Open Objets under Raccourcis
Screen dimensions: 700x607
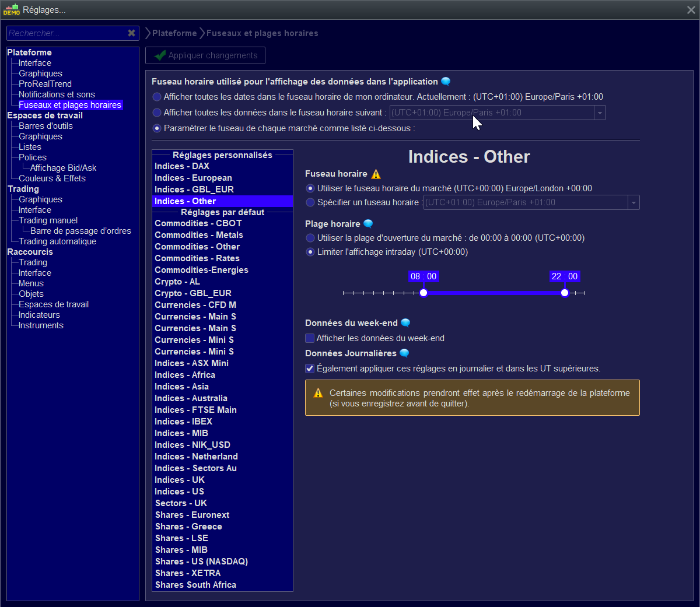click(31, 294)
